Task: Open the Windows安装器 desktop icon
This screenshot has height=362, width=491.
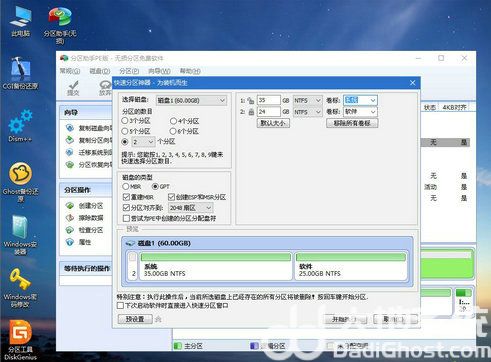Action: (x=20, y=235)
